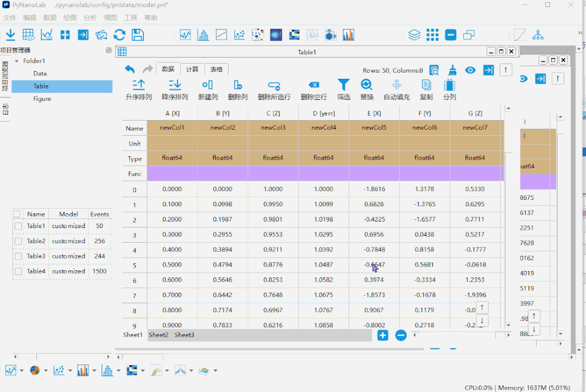This screenshot has height=392, width=586.
Task: Remove sheet with the minus button
Action: 401,335
